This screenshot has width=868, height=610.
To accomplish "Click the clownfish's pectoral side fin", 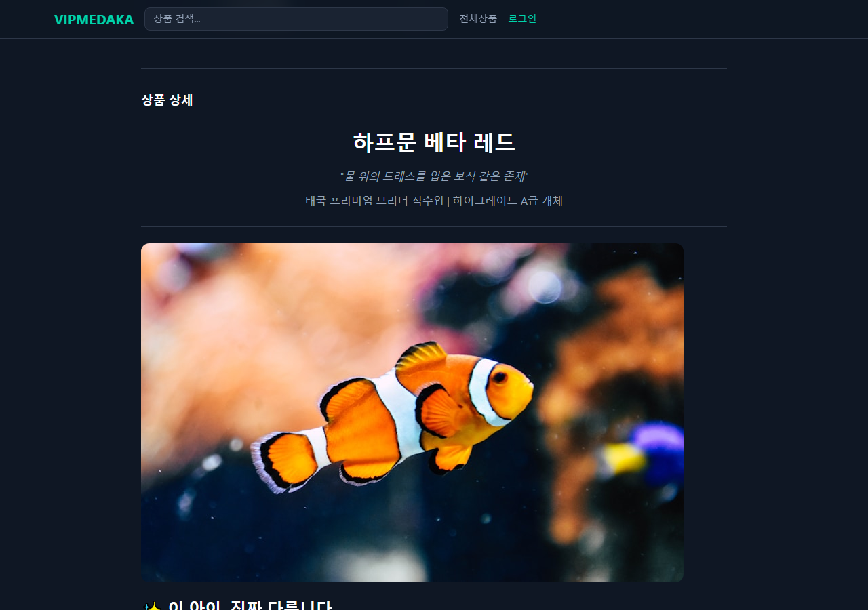I will pos(439,411).
